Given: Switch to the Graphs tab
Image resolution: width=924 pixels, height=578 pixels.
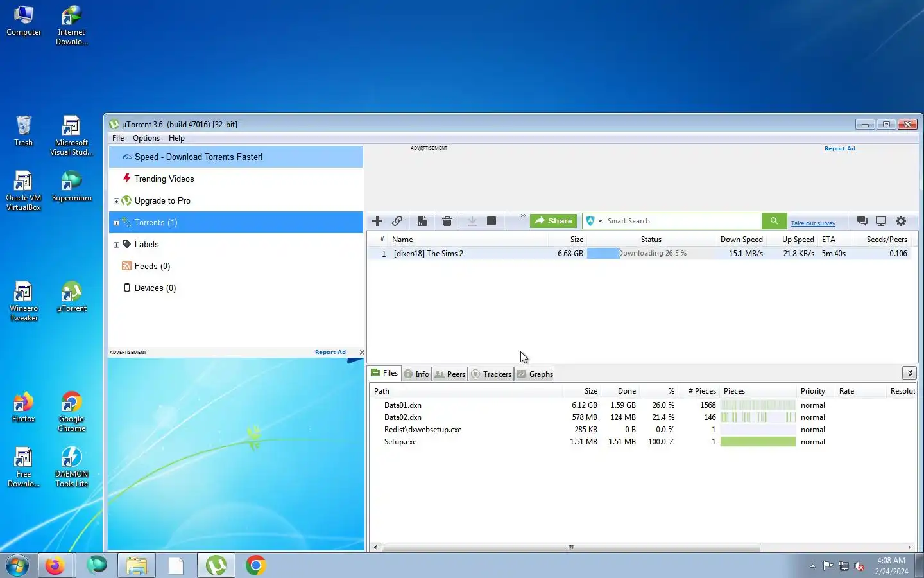Looking at the screenshot, I should (x=535, y=374).
